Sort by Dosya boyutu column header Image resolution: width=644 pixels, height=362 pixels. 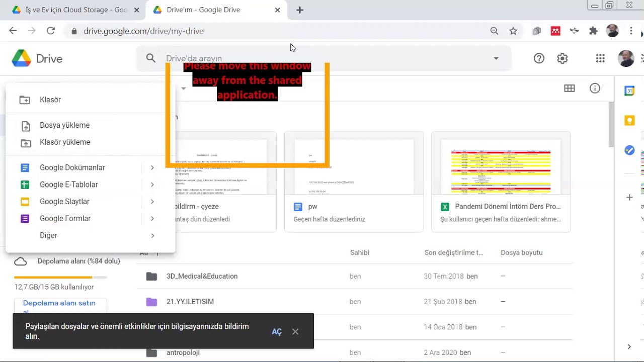522,253
